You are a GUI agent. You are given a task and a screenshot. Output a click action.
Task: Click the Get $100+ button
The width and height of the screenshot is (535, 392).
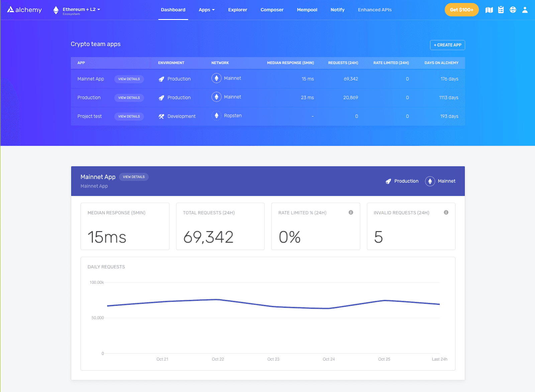pos(461,10)
